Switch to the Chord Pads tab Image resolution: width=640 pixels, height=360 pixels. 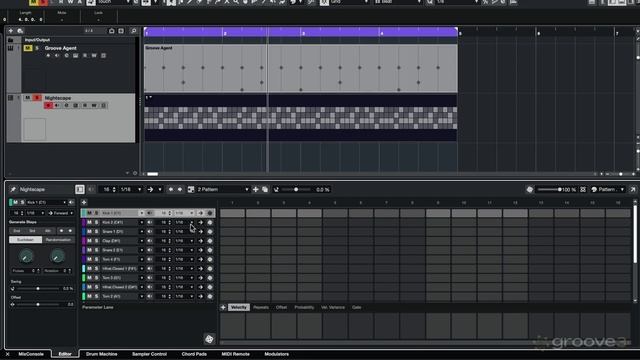[x=194, y=354]
